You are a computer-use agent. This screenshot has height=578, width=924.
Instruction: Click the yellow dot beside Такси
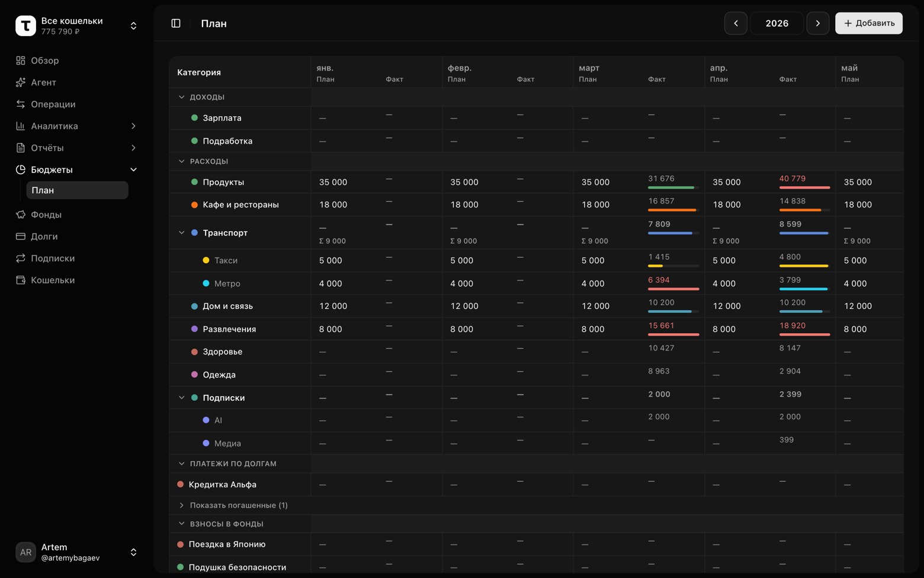click(206, 260)
